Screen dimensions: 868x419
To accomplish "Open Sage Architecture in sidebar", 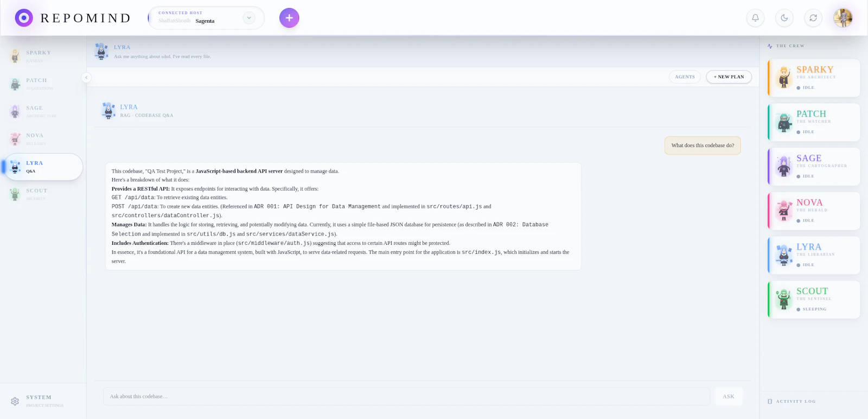I will tap(42, 111).
